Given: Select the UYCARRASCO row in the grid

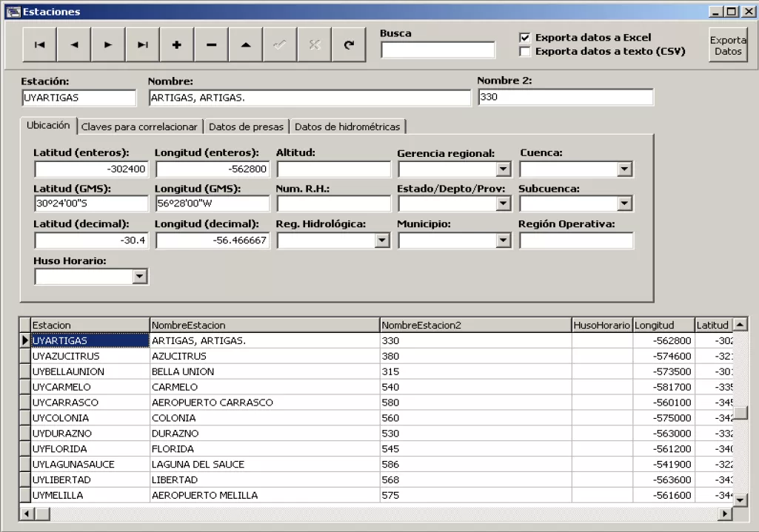Looking at the screenshot, I should (65, 403).
